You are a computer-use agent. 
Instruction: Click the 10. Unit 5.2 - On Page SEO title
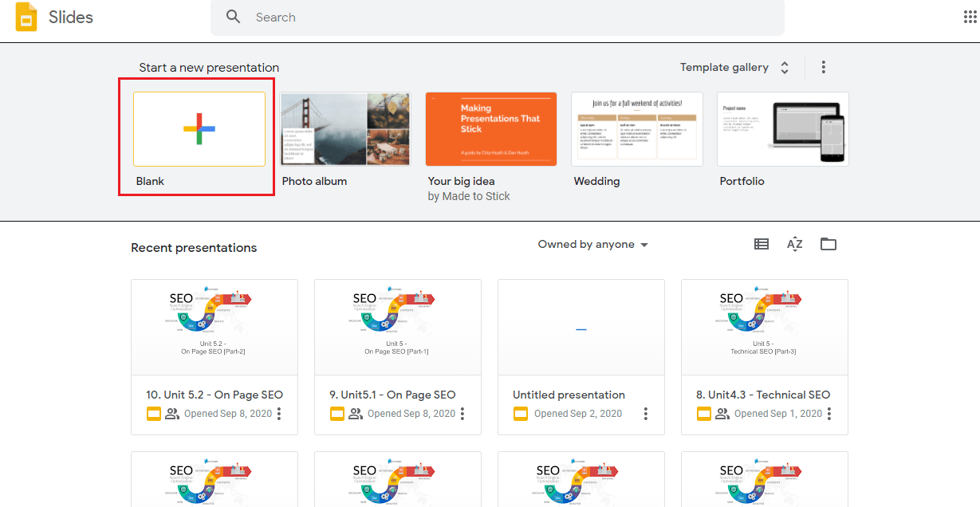[x=214, y=395]
